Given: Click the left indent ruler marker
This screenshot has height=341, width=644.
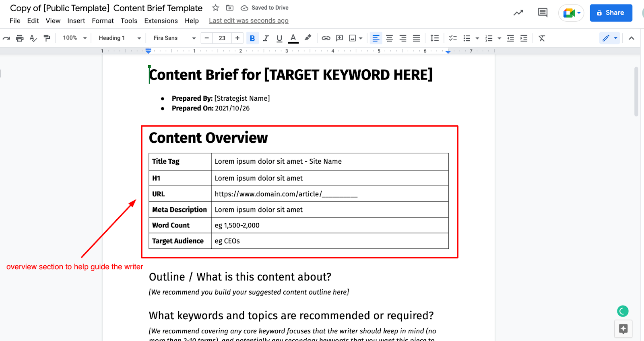Looking at the screenshot, I should [149, 51].
